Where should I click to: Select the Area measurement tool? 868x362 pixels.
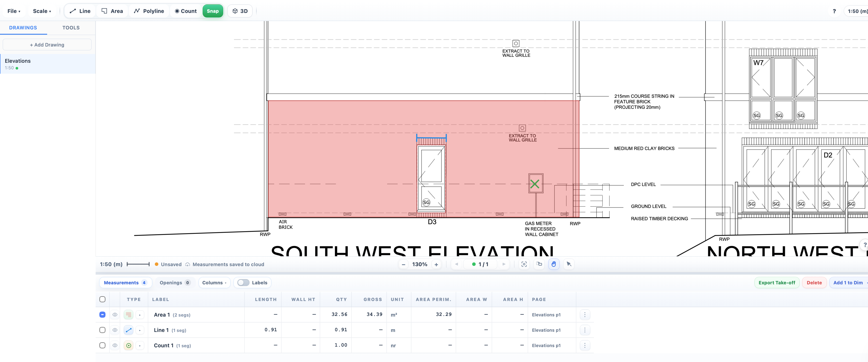pos(112,11)
